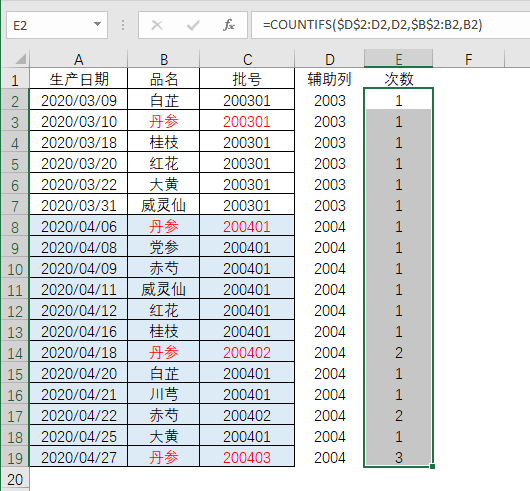Click count value 2 in row 17

tap(399, 415)
